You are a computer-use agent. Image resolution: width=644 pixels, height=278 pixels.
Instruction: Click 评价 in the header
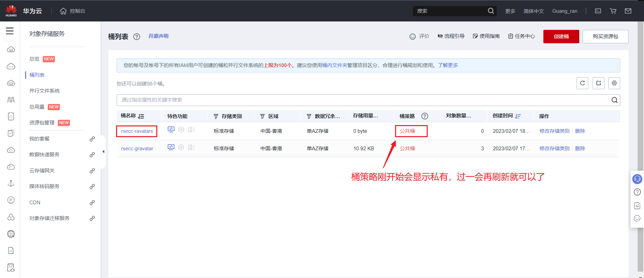(424, 36)
